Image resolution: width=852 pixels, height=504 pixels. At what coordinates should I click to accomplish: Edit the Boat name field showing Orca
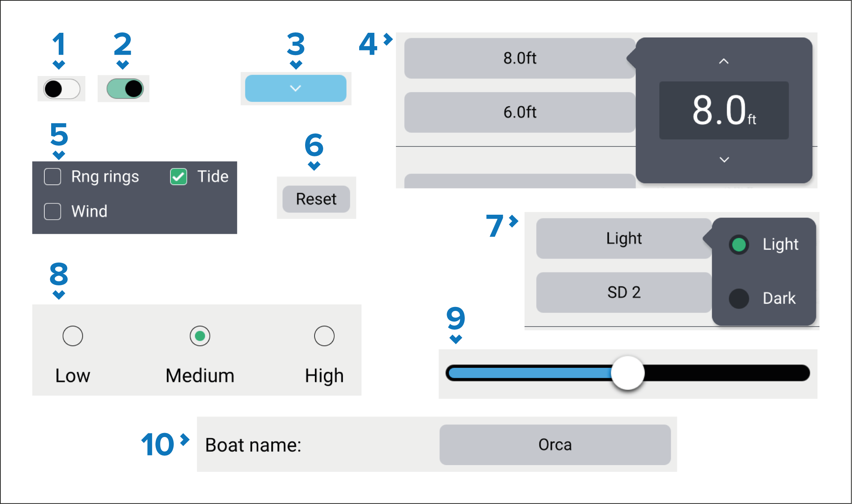pos(555,445)
